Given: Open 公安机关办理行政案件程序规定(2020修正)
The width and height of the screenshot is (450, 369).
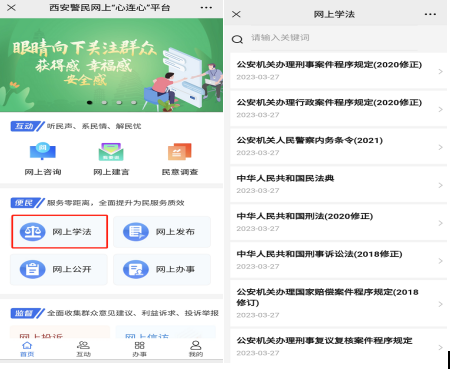Looking at the screenshot, I should [x=338, y=108].
